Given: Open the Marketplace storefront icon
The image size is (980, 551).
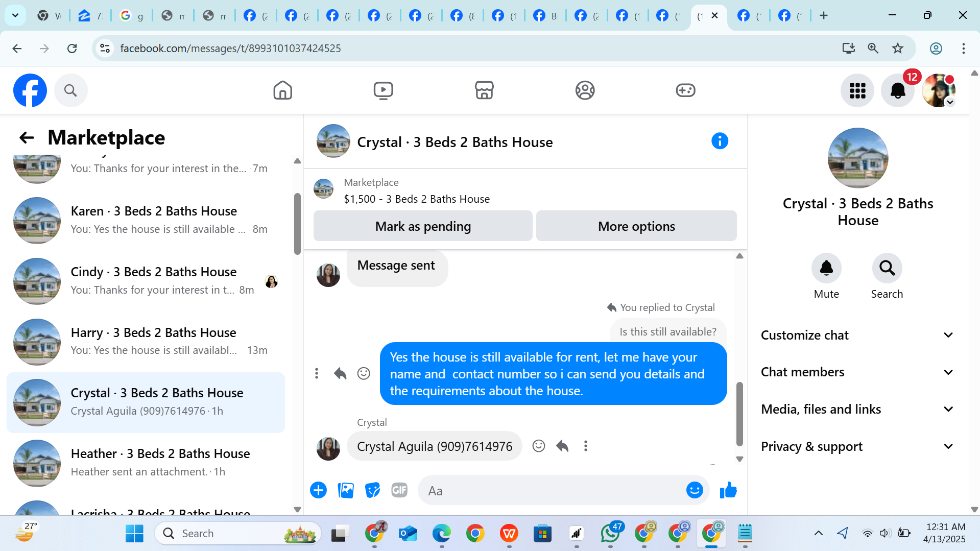Looking at the screenshot, I should pos(484,90).
